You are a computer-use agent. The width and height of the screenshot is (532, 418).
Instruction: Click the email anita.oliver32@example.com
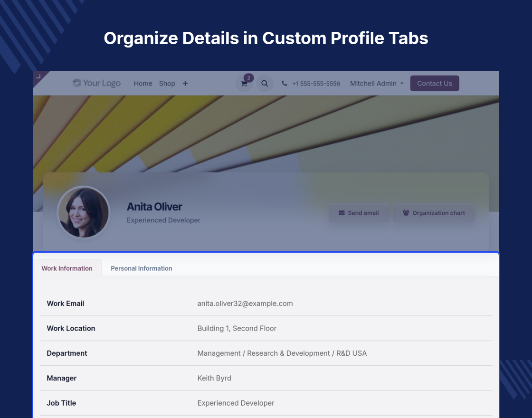coord(245,304)
